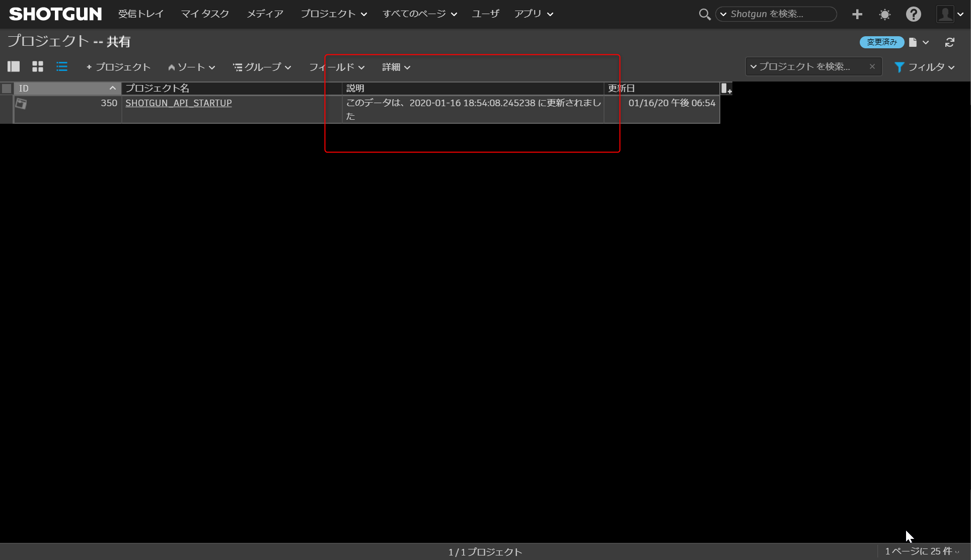Click the global search magnifier icon
Viewport: 971px width, 560px height.
click(704, 14)
